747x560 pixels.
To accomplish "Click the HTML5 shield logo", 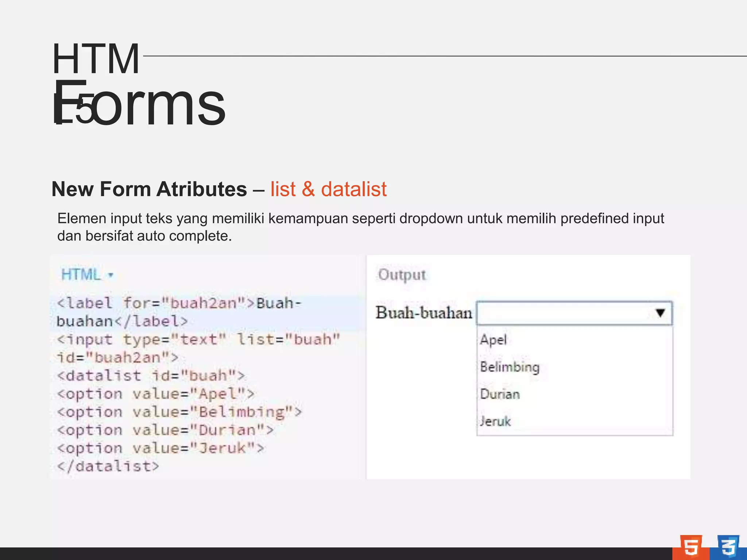I will tap(691, 547).
